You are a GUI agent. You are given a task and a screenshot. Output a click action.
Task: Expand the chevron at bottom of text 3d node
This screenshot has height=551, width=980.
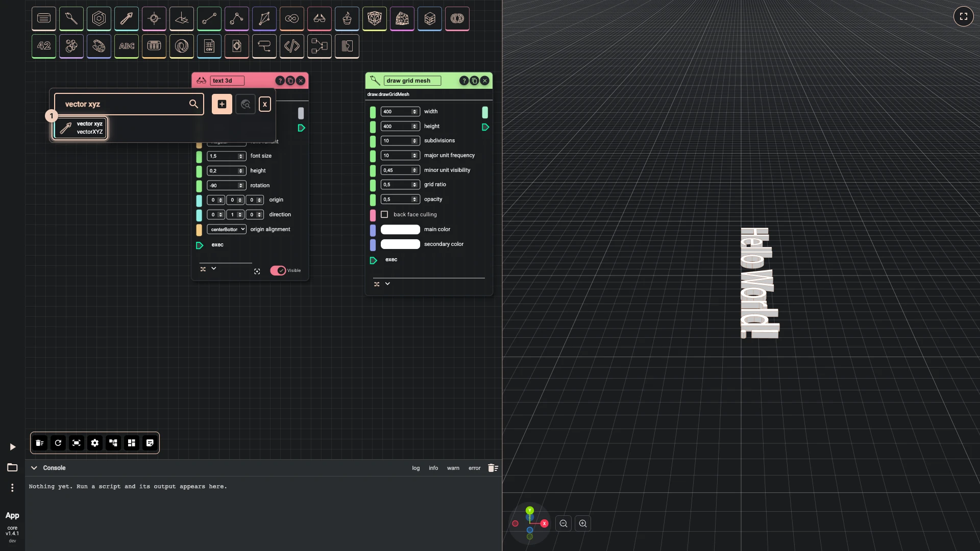pos(214,268)
